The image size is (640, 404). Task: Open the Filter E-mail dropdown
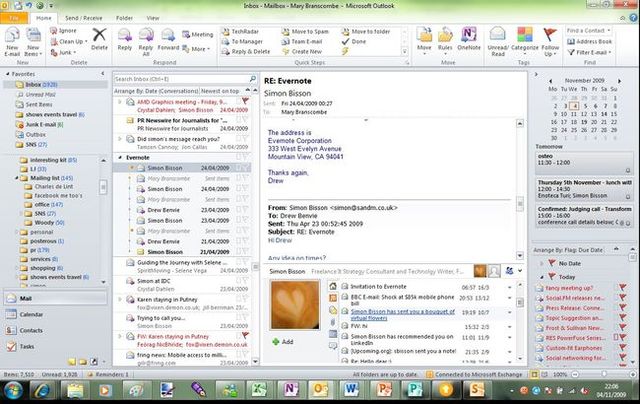(x=590, y=52)
